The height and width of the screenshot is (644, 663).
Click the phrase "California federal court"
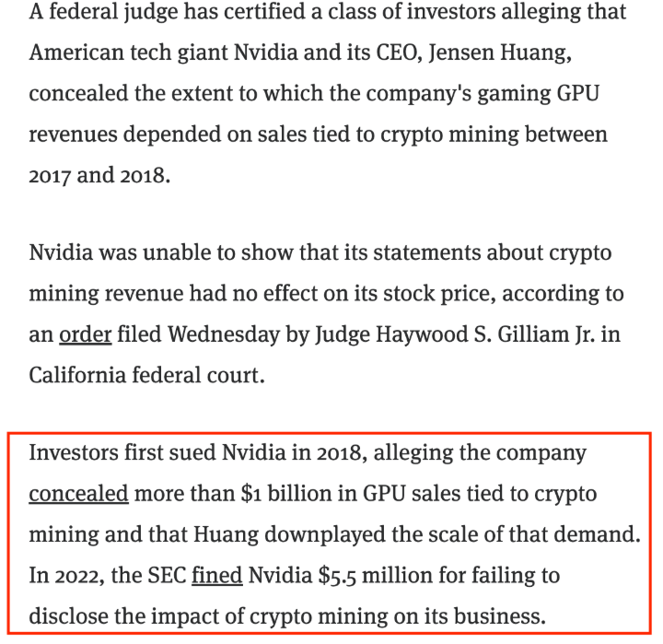[147, 375]
